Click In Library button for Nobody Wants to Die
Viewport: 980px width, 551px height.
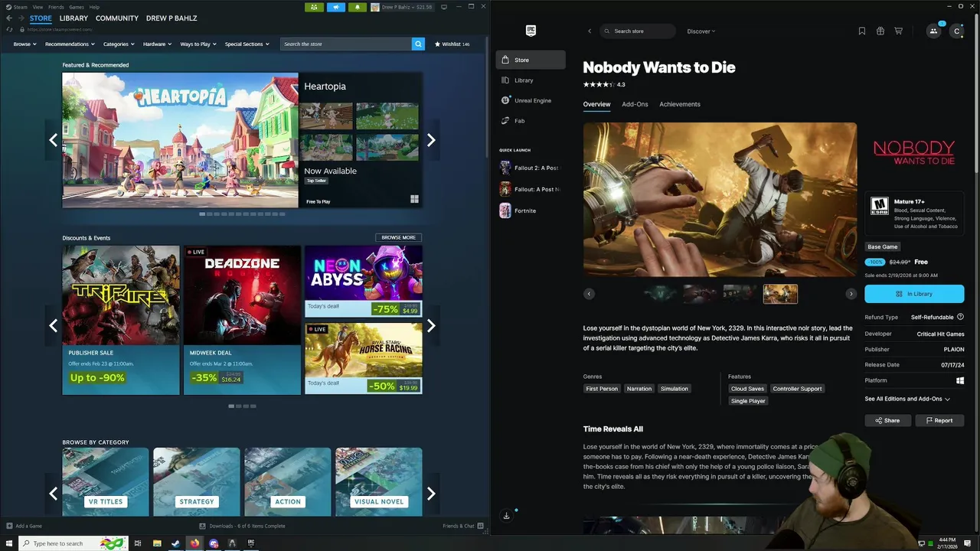pyautogui.click(x=914, y=294)
